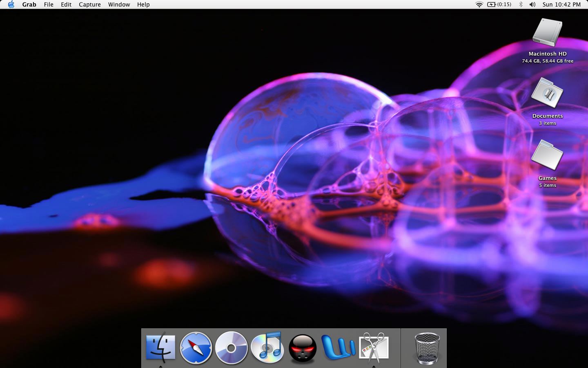Viewport: 588px width, 368px height.
Task: Open Finder from the Dock
Action: pos(160,347)
